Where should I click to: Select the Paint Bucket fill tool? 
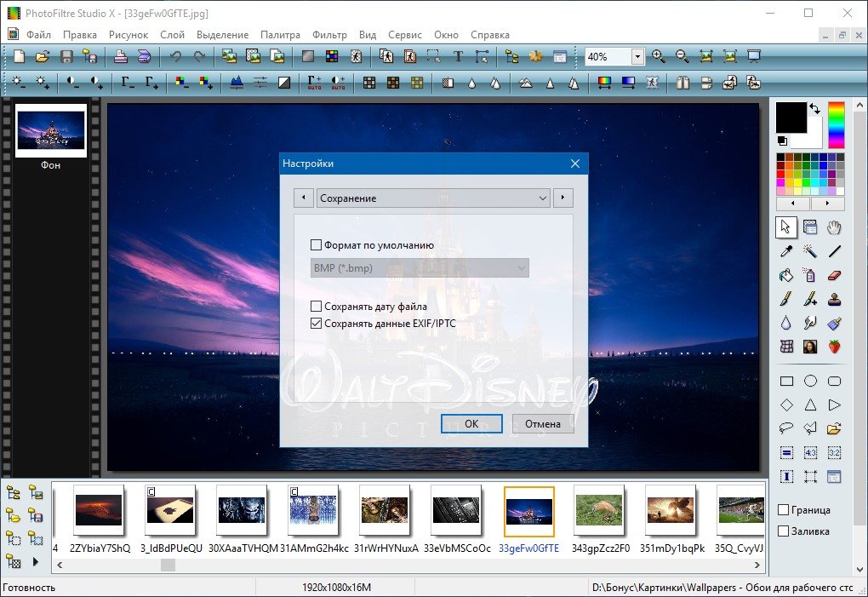point(786,275)
